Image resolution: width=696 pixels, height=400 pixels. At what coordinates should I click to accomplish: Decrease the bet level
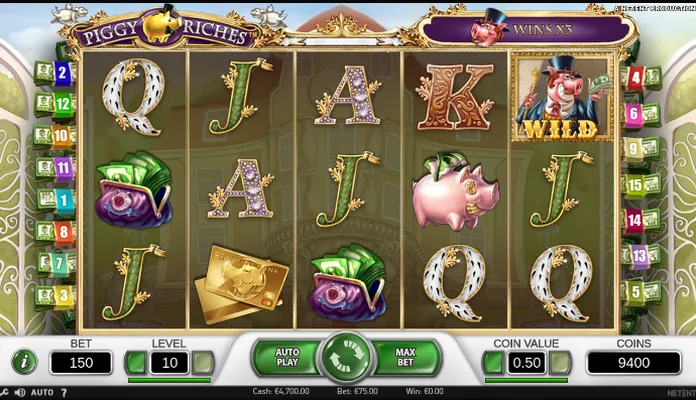point(136,363)
